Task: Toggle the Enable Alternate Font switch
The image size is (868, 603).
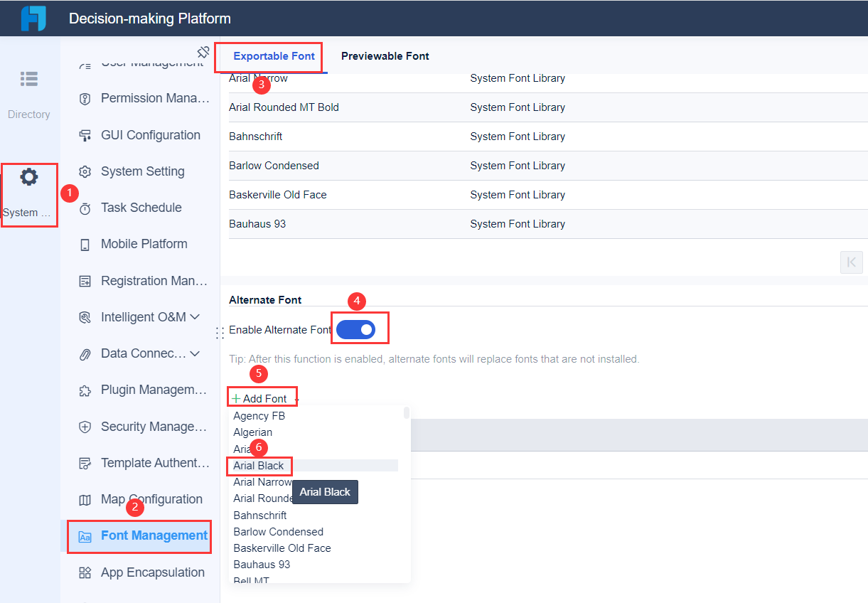Action: [355, 329]
